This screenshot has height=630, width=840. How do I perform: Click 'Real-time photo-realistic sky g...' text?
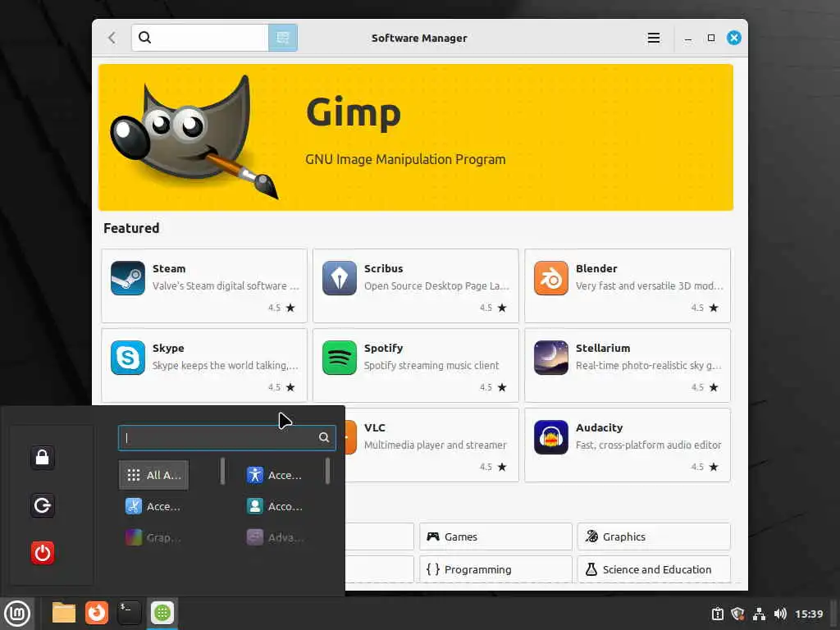648,365
